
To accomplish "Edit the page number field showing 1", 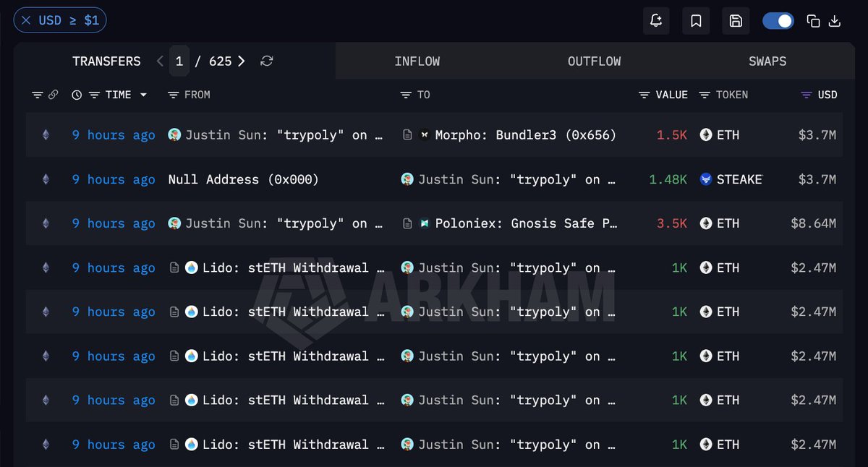I will click(x=179, y=61).
